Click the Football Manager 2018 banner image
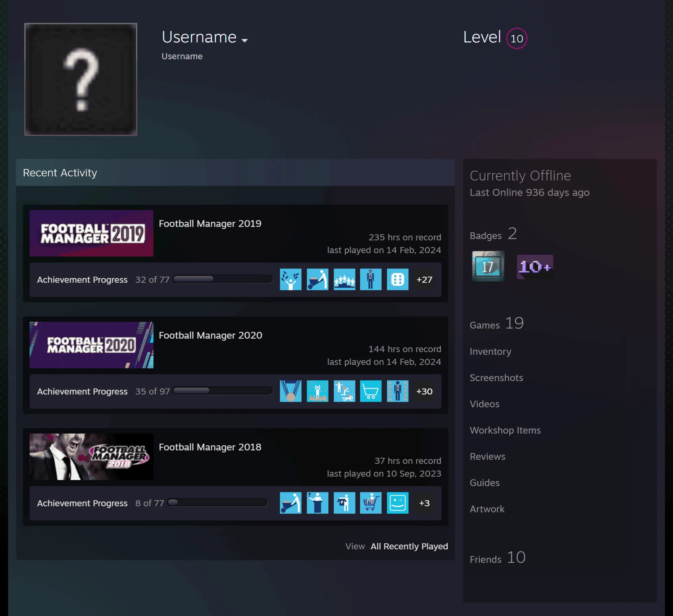Image resolution: width=673 pixels, height=616 pixels. pyautogui.click(x=91, y=457)
